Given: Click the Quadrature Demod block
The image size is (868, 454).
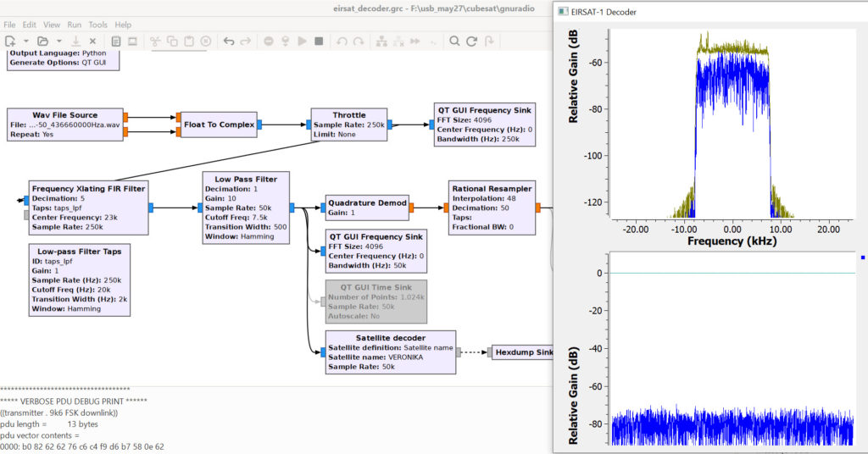Looking at the screenshot, I should (367, 208).
